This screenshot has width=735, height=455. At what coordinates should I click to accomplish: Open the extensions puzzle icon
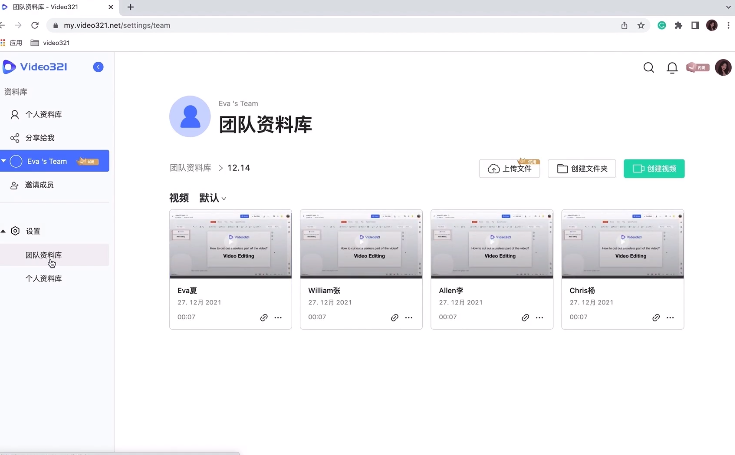point(678,25)
